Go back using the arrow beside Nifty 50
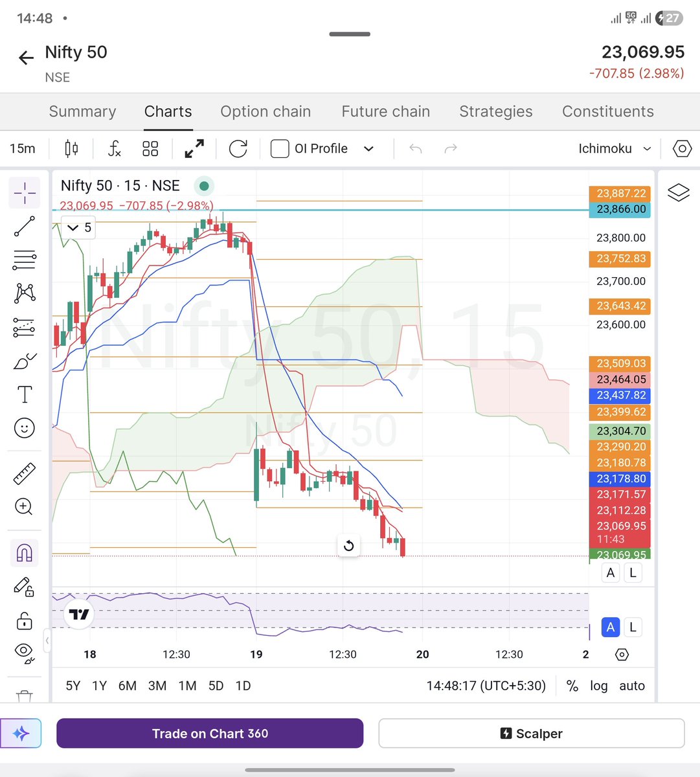 (x=26, y=58)
